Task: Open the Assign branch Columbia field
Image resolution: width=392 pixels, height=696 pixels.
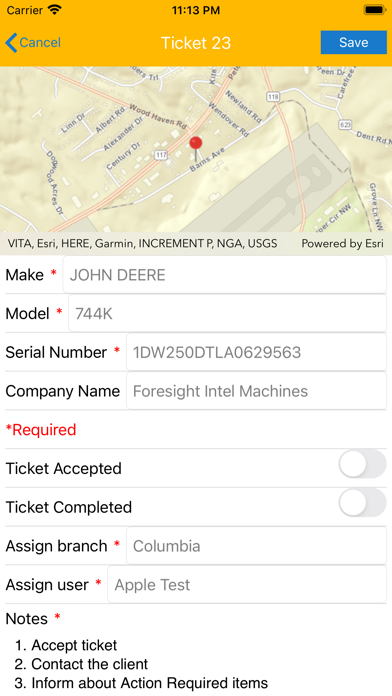Action: [256, 546]
